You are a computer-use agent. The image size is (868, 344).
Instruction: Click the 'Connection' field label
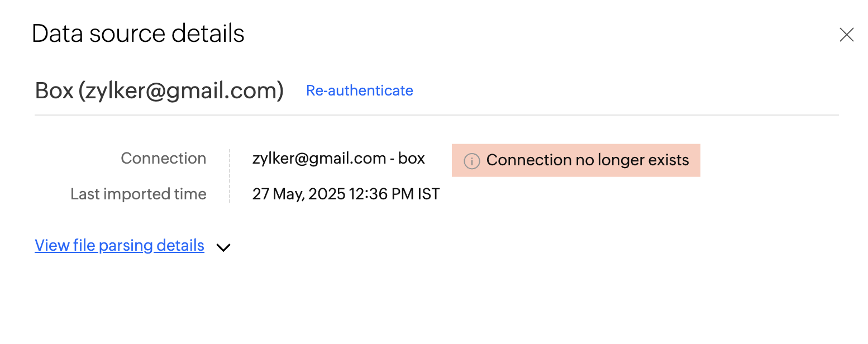point(163,159)
